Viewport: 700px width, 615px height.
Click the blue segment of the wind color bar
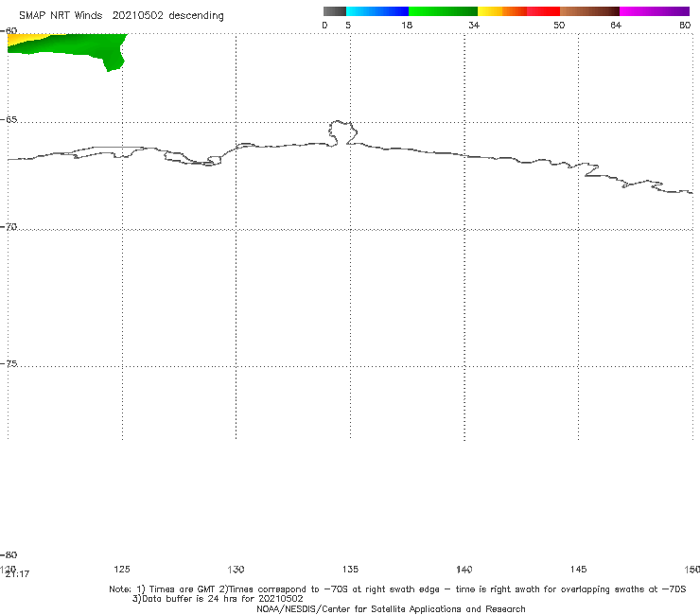coord(377,11)
